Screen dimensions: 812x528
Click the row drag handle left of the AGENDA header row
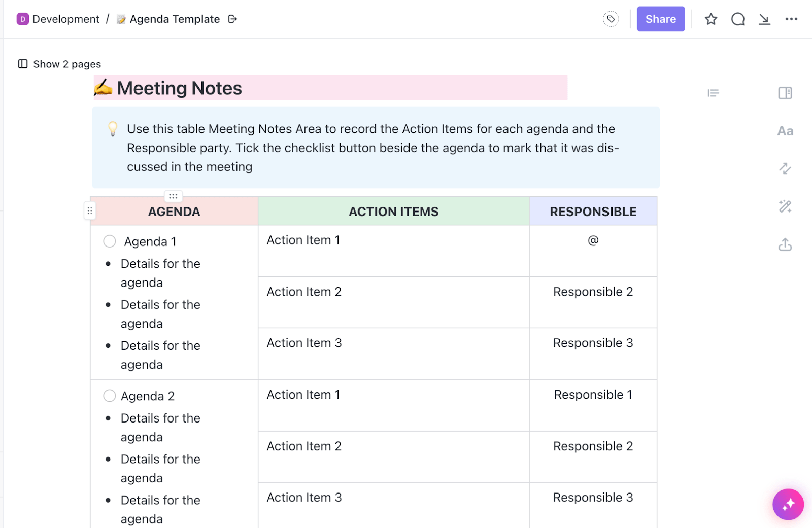click(x=90, y=211)
